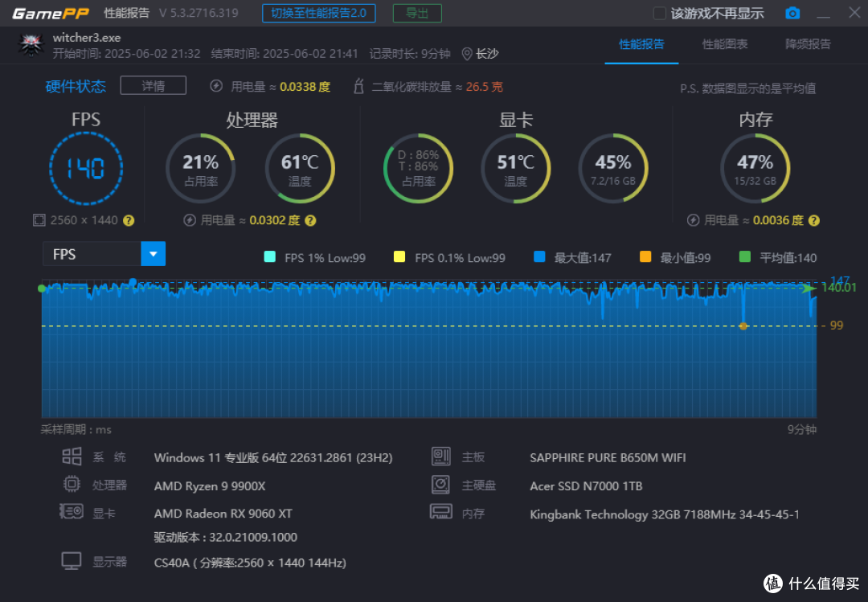
Task: Toggle the FPS 1% Low cyan legend swatch
Action: click(270, 256)
